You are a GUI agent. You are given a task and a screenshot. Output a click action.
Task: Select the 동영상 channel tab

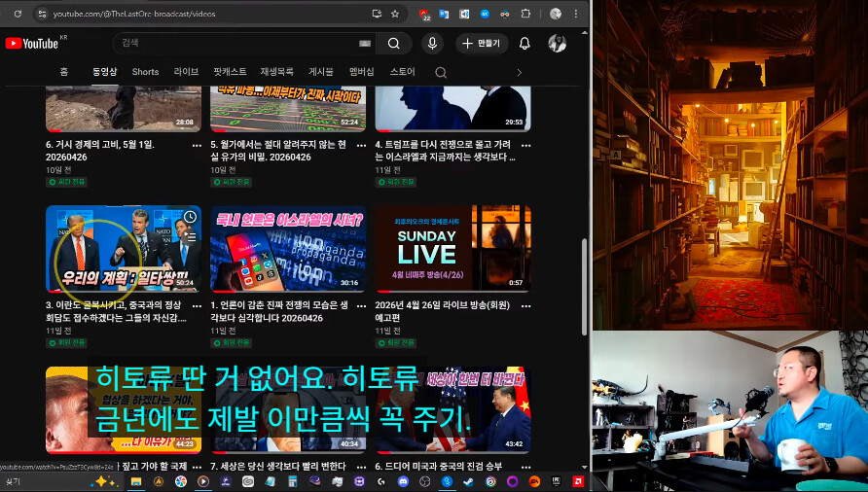pos(105,71)
